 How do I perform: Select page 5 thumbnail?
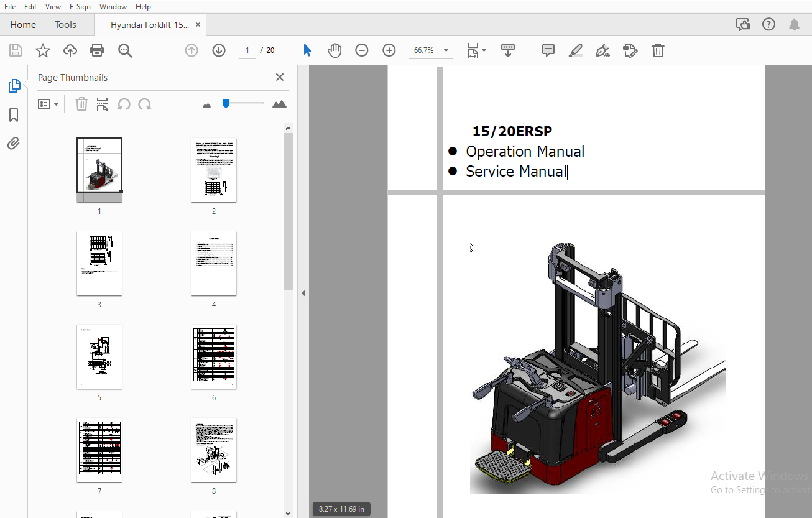click(99, 356)
